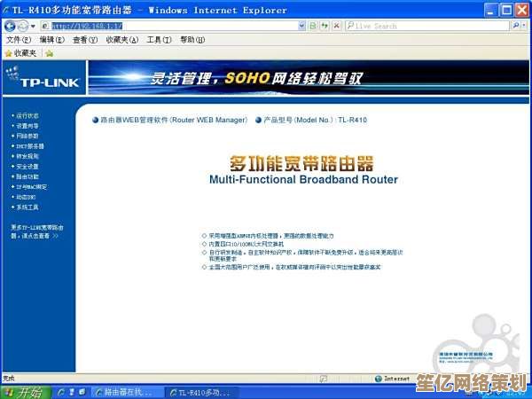Open 运行状态 in router sidebar
Viewport: 532px width, 399px height.
pos(27,115)
